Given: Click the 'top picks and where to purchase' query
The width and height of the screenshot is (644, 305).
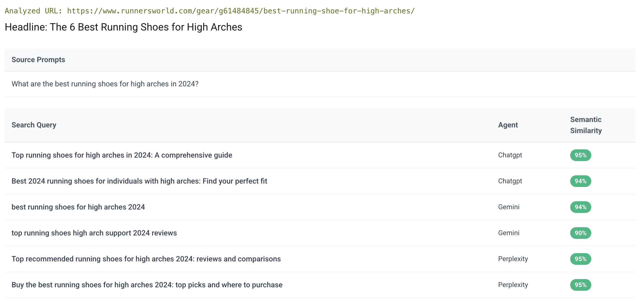Looking at the screenshot, I should click(147, 285).
